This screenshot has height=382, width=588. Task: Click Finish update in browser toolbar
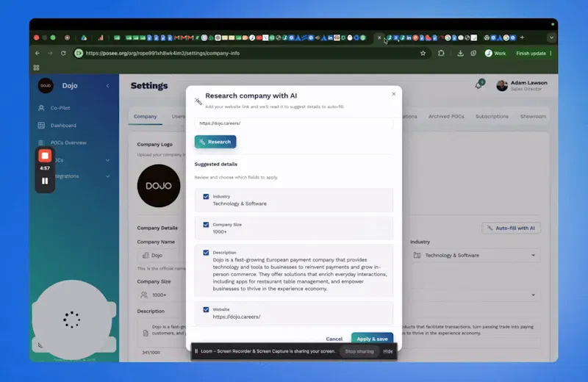[531, 53]
